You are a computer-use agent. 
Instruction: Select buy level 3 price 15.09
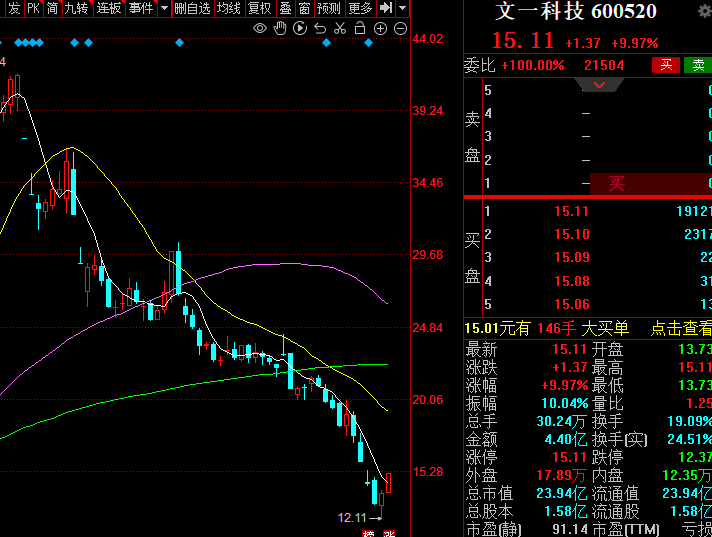click(x=571, y=257)
